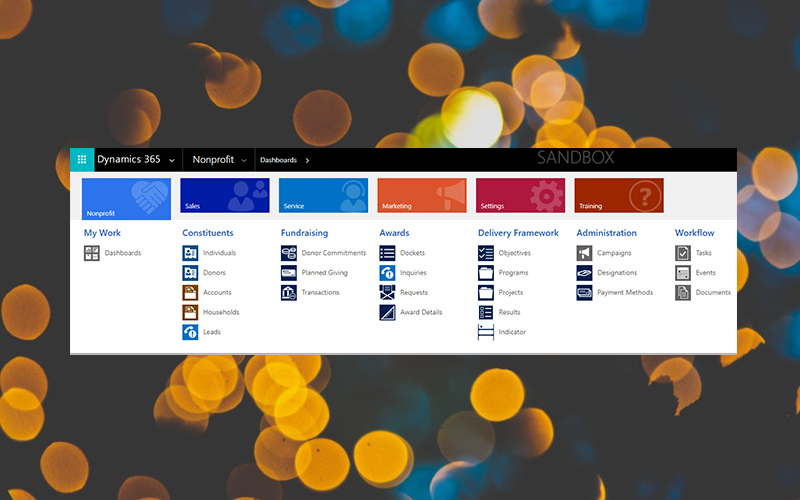Open the app launcher waffle icon
This screenshot has width=800, height=500.
click(x=82, y=160)
